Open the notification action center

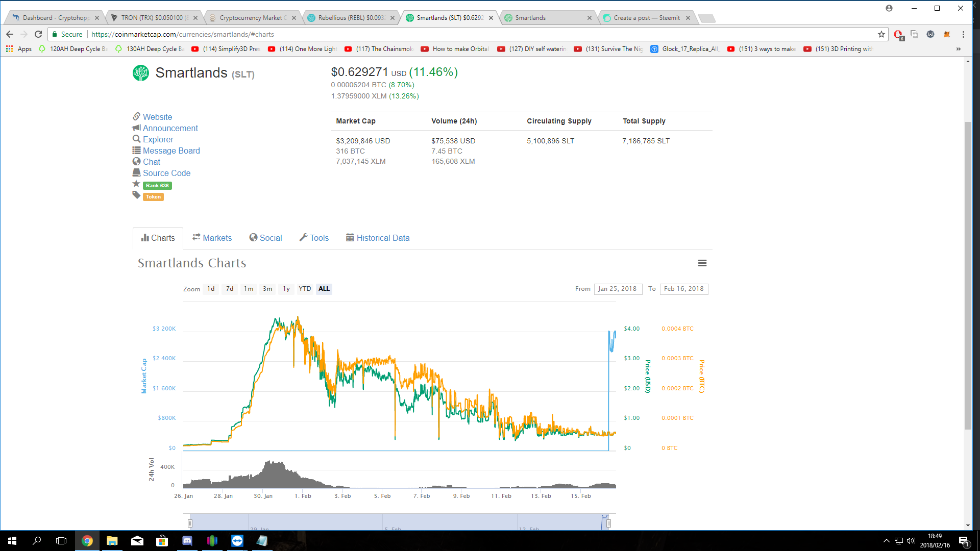(x=964, y=541)
